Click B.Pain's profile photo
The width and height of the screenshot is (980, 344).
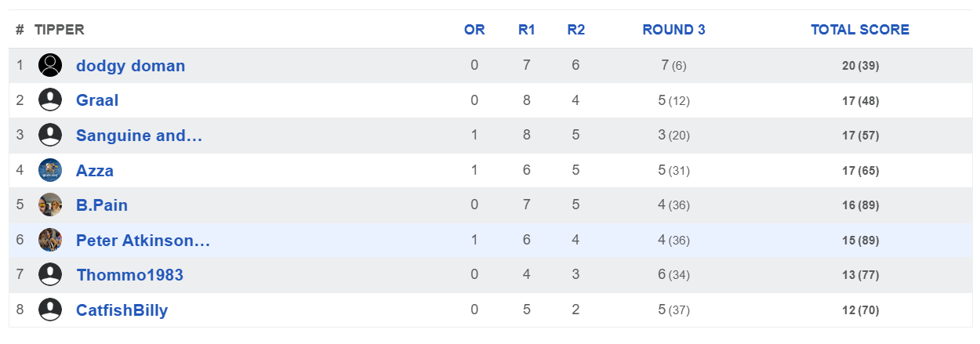(x=50, y=205)
